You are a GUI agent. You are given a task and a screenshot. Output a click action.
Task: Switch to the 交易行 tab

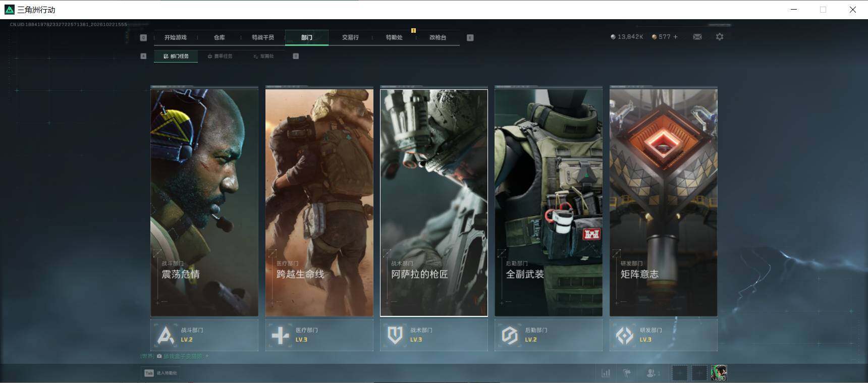coord(350,37)
